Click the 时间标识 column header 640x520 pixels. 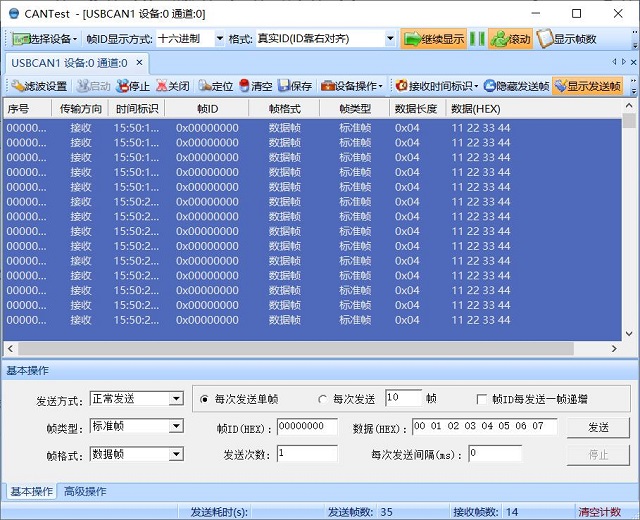(136, 109)
